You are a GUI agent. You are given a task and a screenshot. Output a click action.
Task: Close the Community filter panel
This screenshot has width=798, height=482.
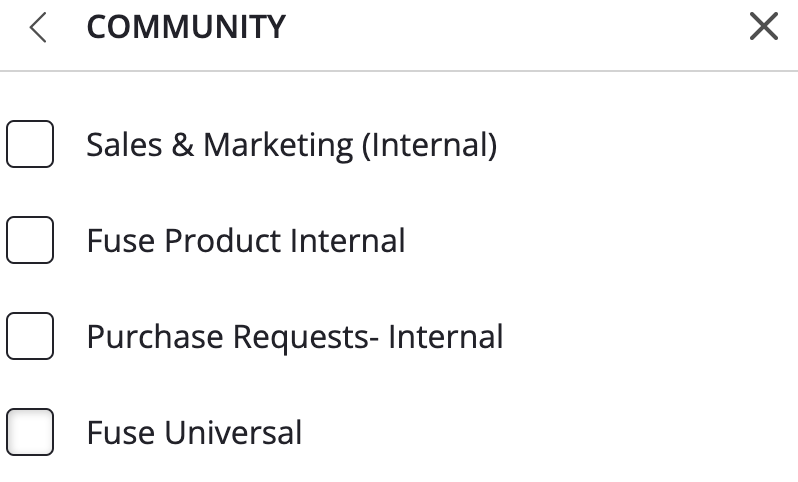[x=763, y=28]
